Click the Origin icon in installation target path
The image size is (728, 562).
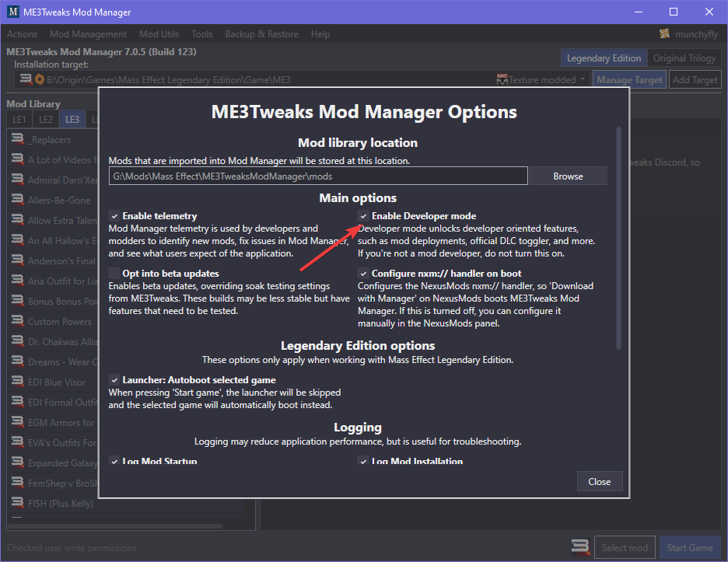40,80
